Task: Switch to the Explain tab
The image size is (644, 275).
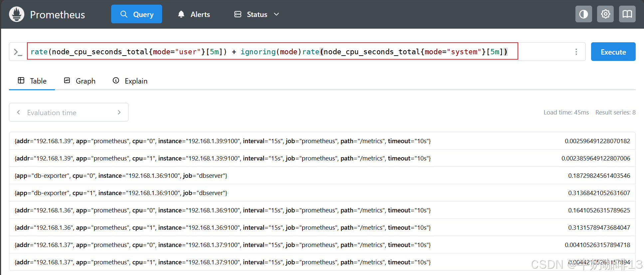Action: click(130, 81)
